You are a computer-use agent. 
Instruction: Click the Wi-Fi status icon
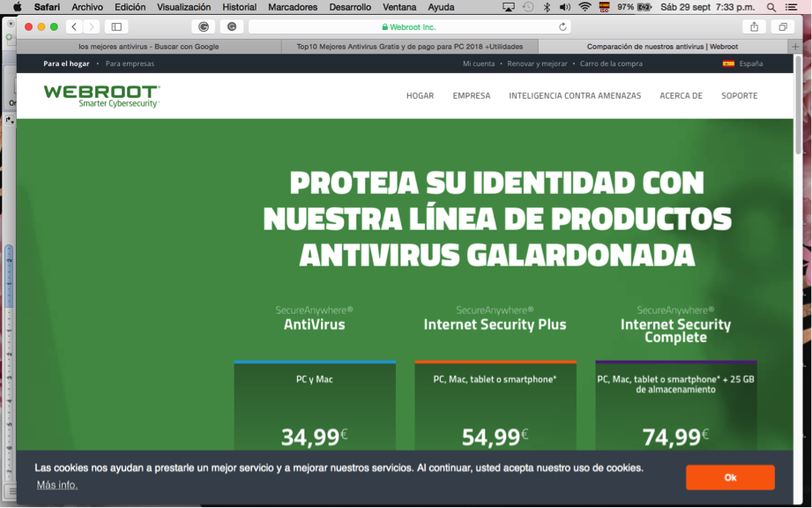click(x=585, y=7)
